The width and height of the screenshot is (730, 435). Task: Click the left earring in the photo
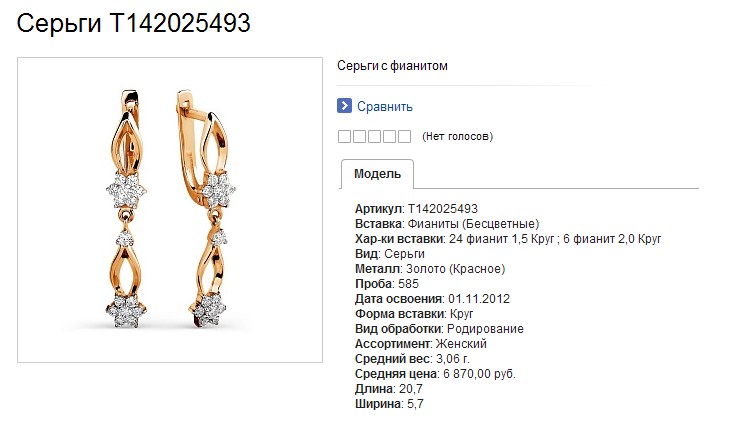coord(126,209)
